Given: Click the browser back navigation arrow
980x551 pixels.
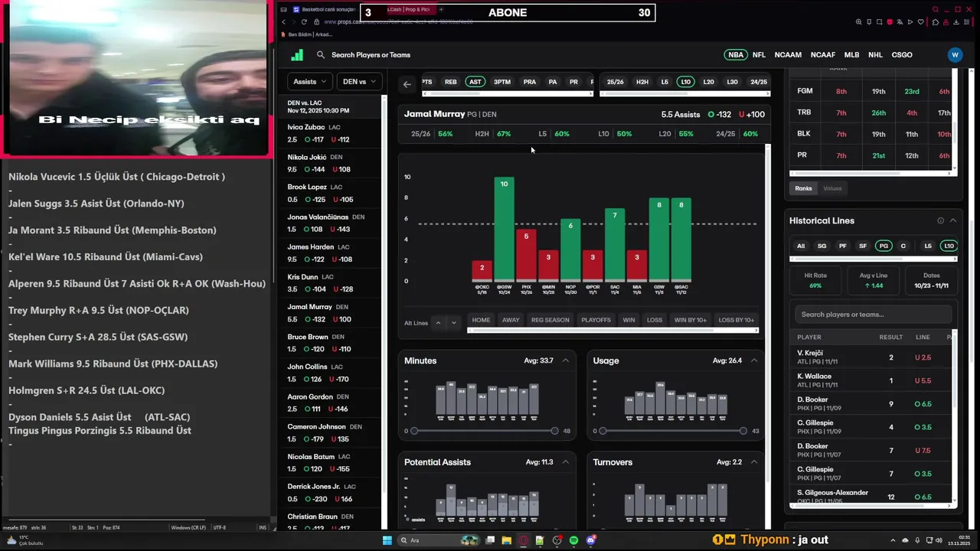Looking at the screenshot, I should [283, 21].
